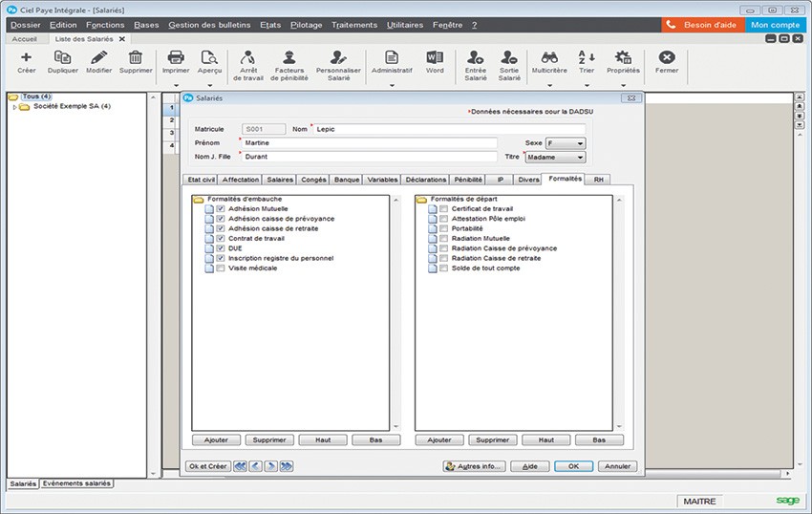Click the OK button
The image size is (812, 514).
click(x=573, y=466)
